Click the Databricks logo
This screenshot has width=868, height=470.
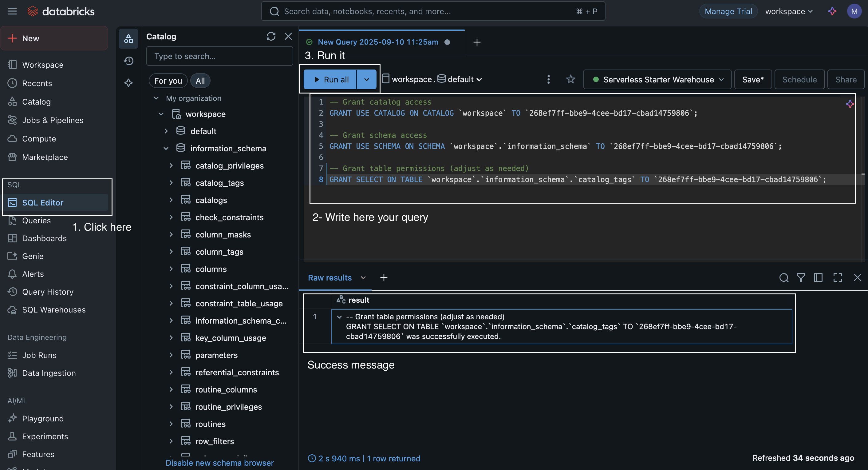pyautogui.click(x=61, y=11)
